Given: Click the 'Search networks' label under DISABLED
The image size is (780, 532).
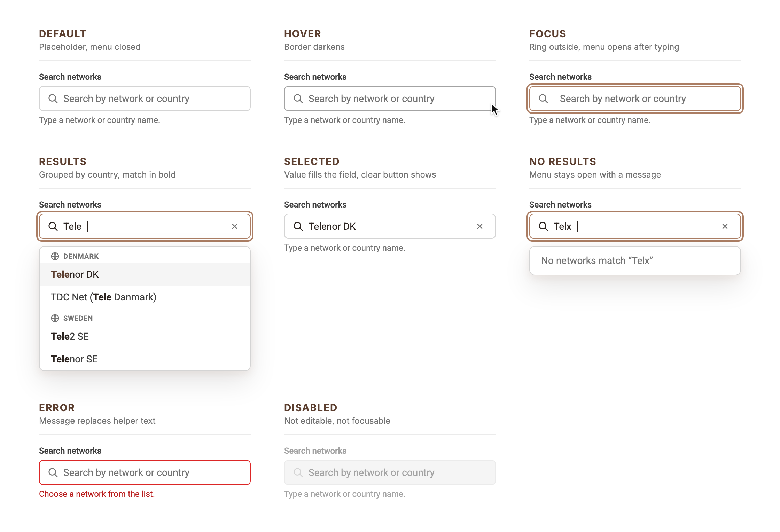Looking at the screenshot, I should [315, 451].
